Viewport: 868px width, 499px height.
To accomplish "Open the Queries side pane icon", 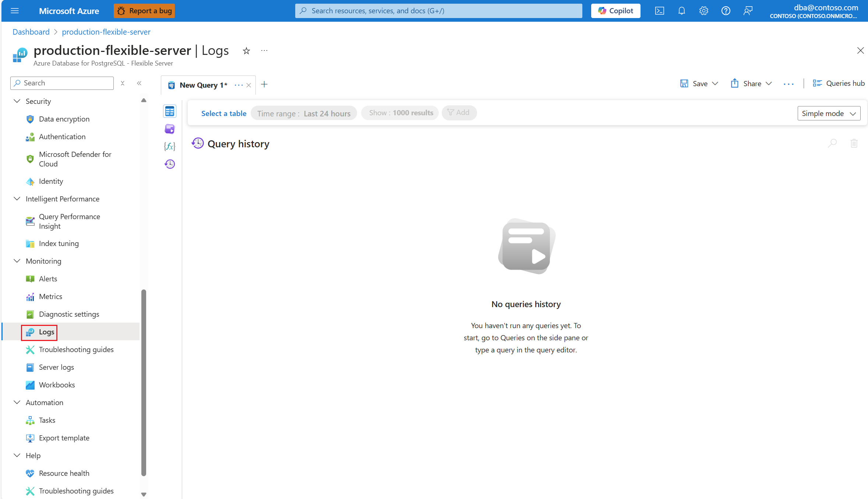I will 170,129.
